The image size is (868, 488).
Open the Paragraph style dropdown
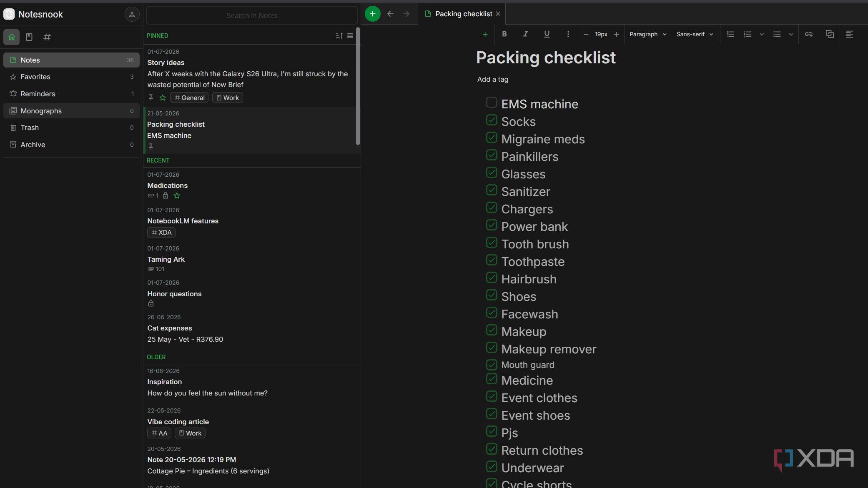[648, 34]
